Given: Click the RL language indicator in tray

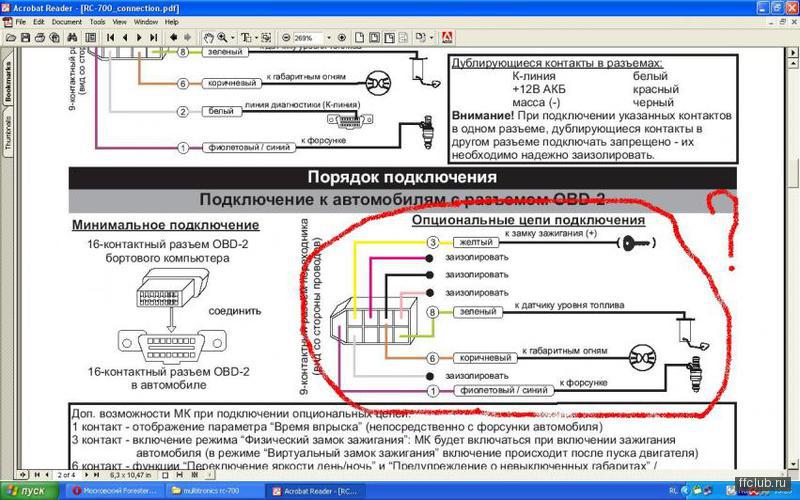Looking at the screenshot, I should click(x=673, y=491).
